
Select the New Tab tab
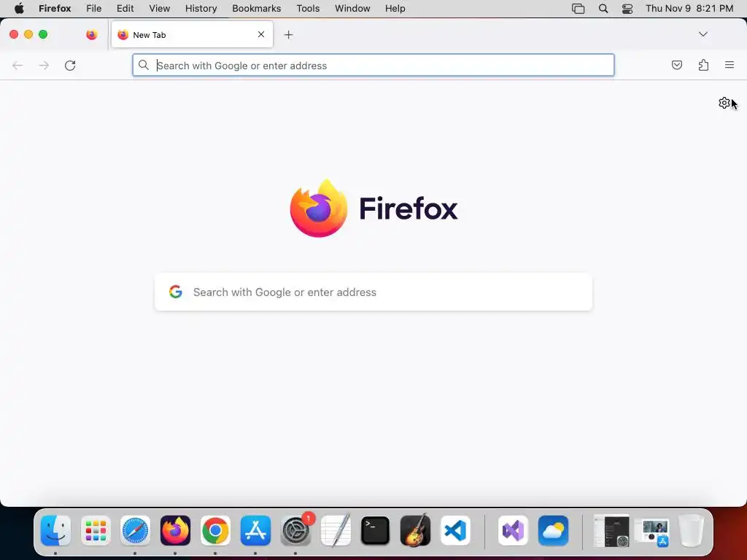(x=192, y=34)
